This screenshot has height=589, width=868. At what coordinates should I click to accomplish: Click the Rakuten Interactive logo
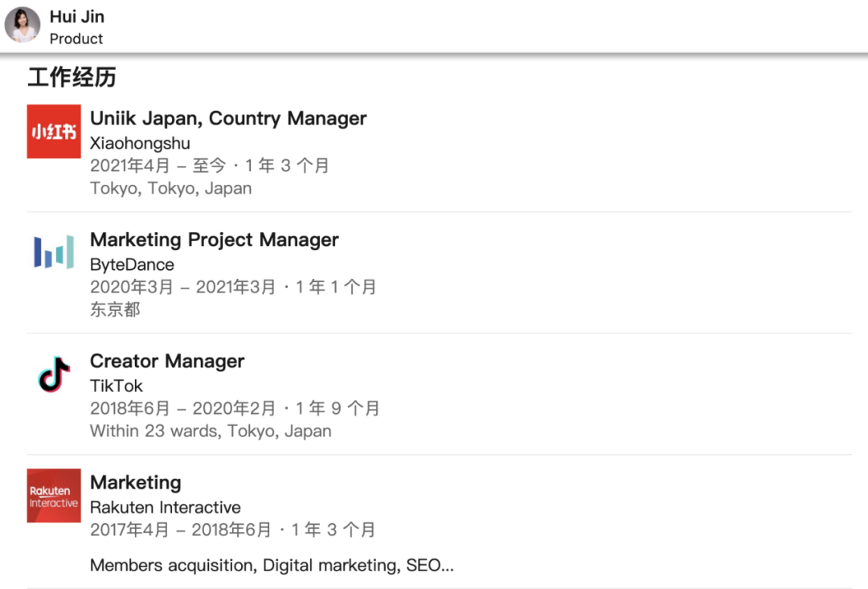click(54, 496)
